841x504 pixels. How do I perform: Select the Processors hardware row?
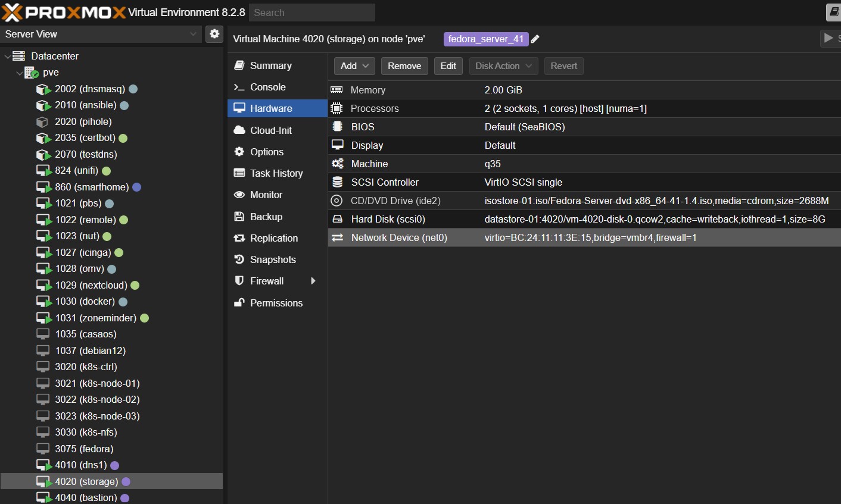click(x=374, y=109)
